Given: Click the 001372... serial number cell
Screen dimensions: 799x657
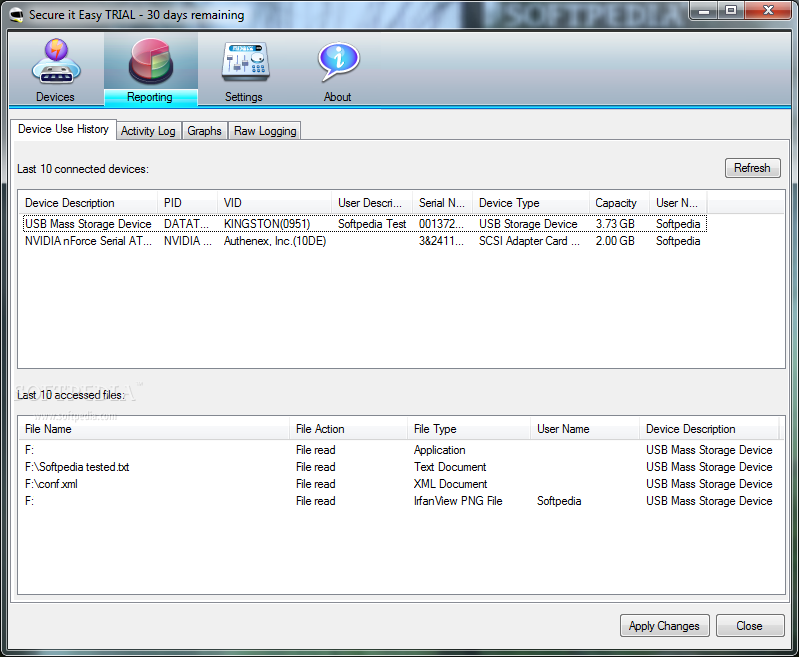Looking at the screenshot, I should click(441, 224).
